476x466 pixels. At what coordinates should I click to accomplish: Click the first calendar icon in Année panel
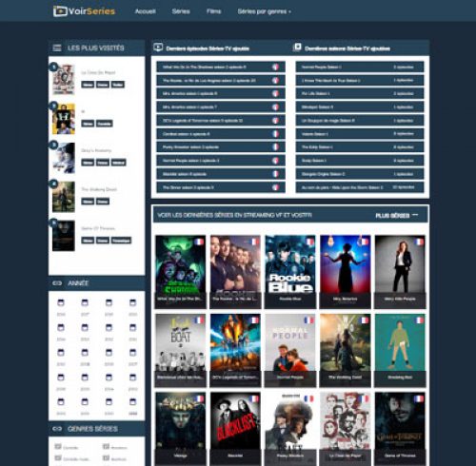(x=61, y=302)
